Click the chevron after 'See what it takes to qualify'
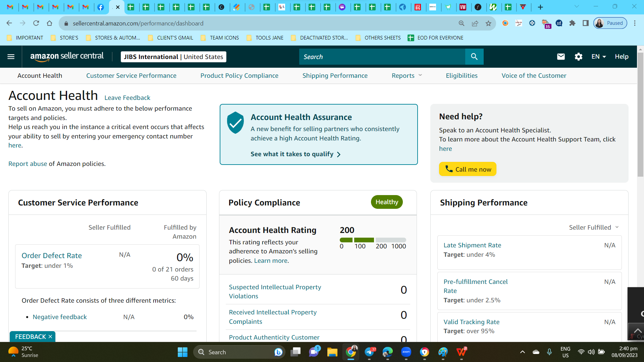The image size is (644, 362). tap(339, 154)
